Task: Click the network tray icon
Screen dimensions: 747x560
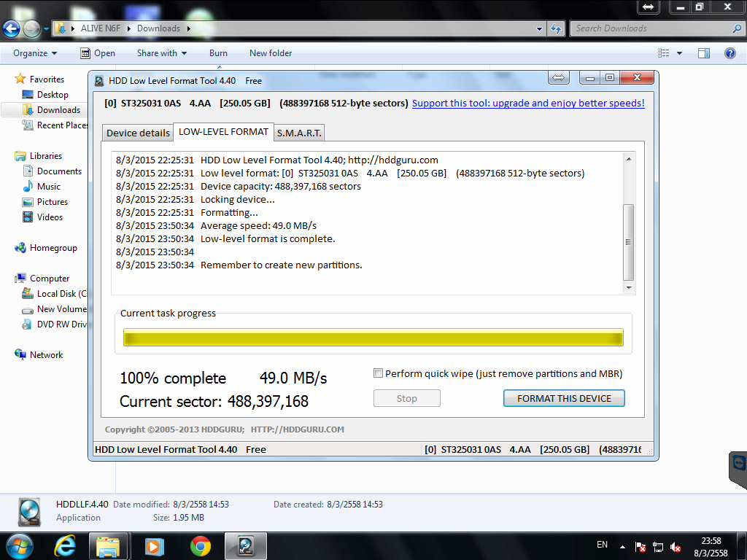Action: tap(658, 547)
